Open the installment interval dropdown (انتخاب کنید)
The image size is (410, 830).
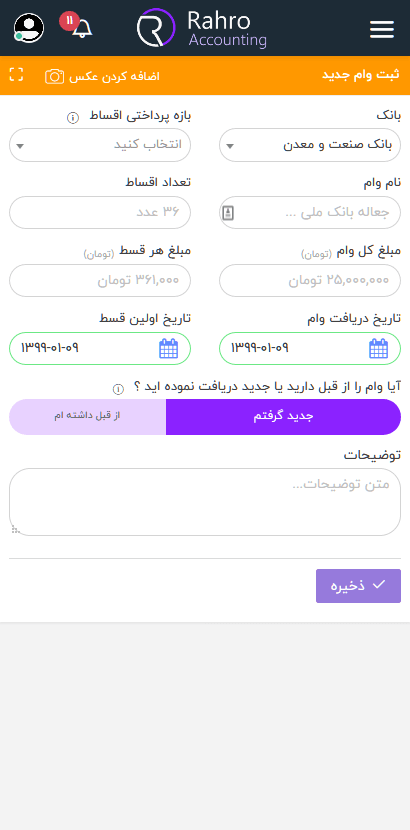[x=100, y=145]
